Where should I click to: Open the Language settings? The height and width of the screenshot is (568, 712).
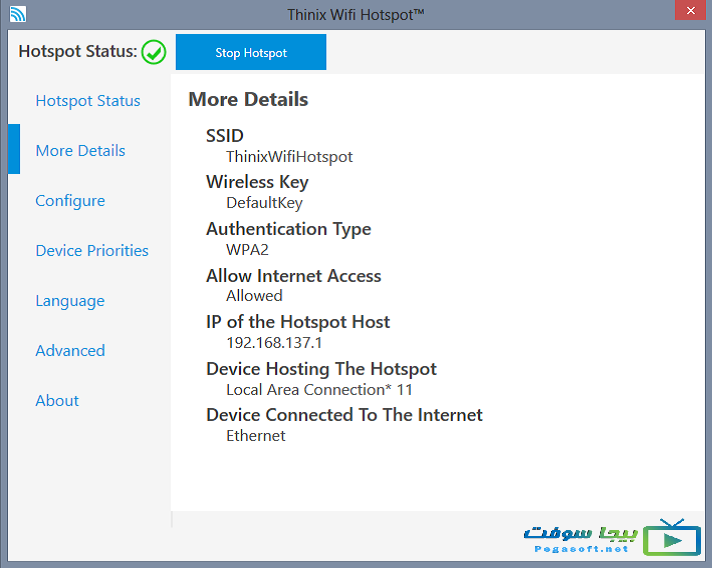pos(70,301)
